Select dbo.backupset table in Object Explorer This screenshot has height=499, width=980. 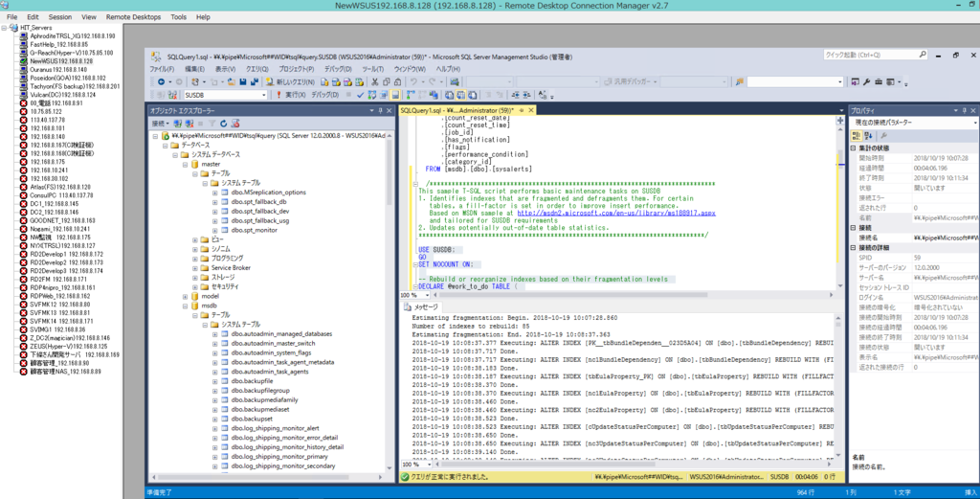[x=252, y=419]
